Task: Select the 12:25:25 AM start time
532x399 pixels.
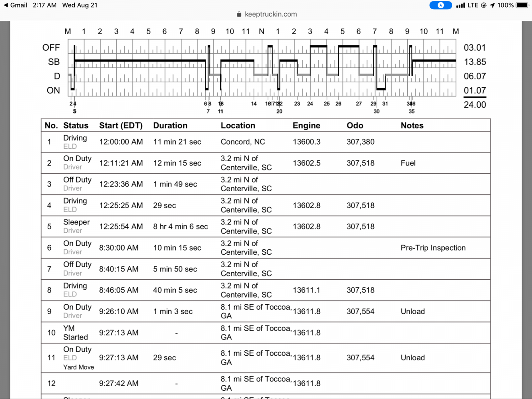Action: click(x=121, y=205)
